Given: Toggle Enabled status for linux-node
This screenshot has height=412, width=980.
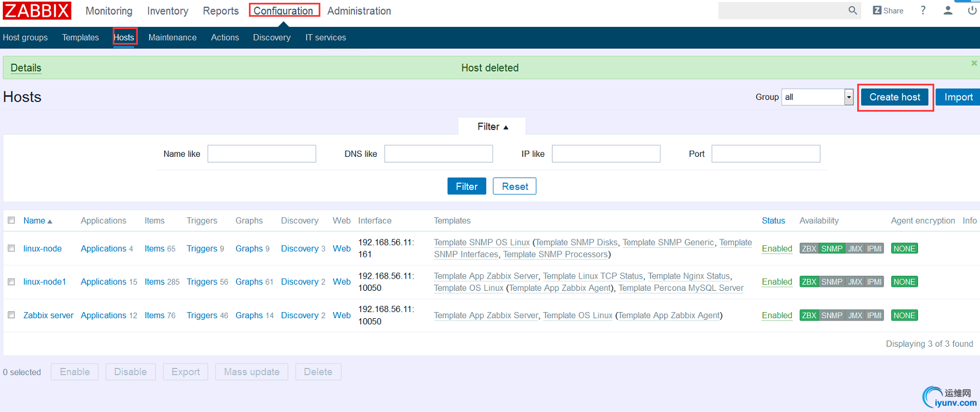Looking at the screenshot, I should (777, 248).
